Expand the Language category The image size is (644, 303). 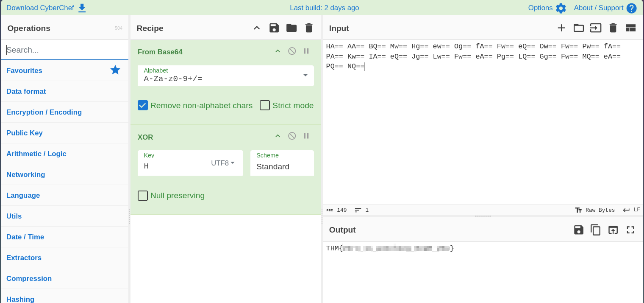pyautogui.click(x=65, y=195)
